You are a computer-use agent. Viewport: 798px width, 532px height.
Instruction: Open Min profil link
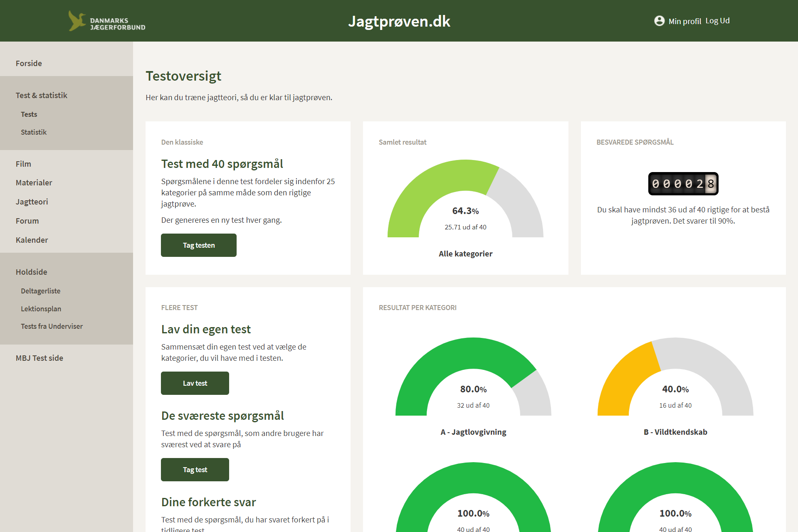(x=684, y=21)
